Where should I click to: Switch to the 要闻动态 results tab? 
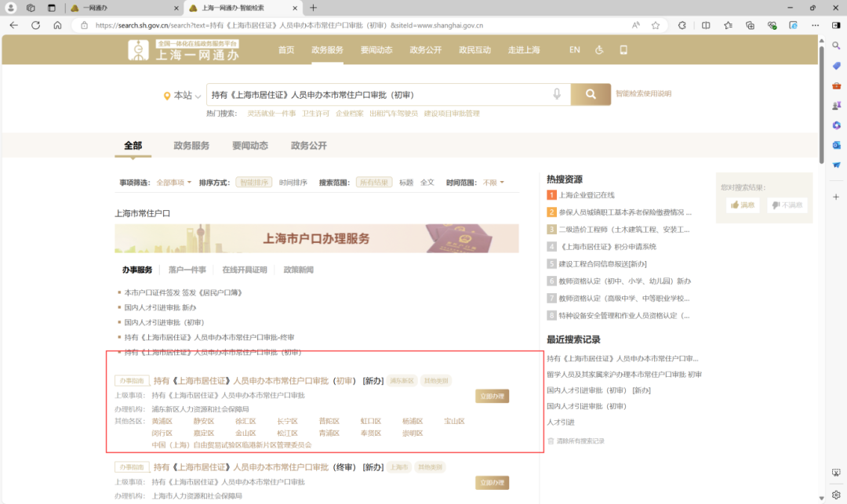click(249, 146)
